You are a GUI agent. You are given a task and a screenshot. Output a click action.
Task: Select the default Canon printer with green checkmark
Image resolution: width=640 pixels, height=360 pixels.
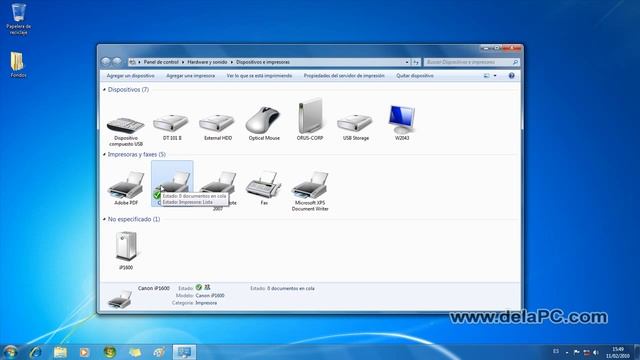tap(172, 183)
